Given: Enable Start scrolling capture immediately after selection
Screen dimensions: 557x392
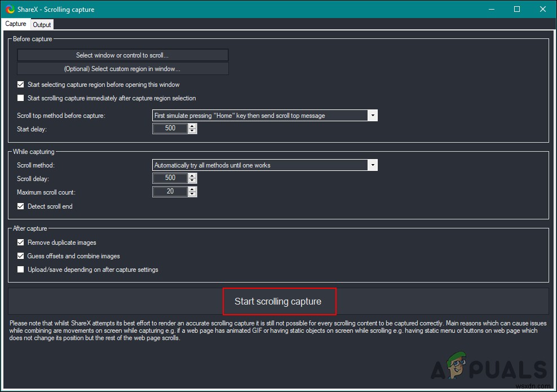Looking at the screenshot, I should (x=21, y=98).
